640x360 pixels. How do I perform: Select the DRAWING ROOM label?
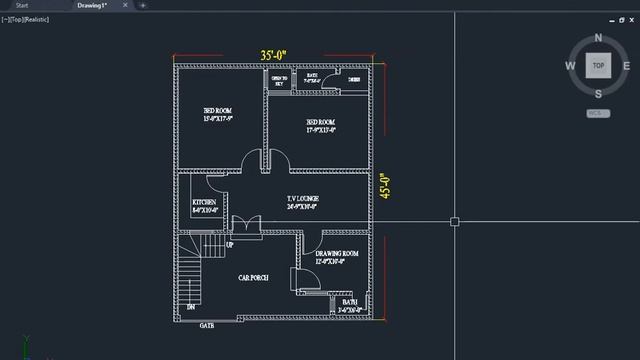click(x=337, y=253)
